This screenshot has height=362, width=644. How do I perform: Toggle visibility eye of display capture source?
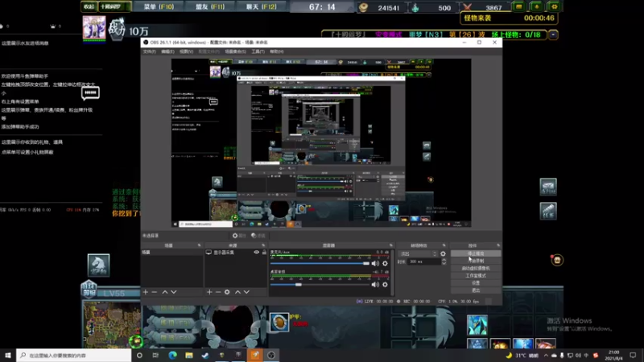coord(256,252)
